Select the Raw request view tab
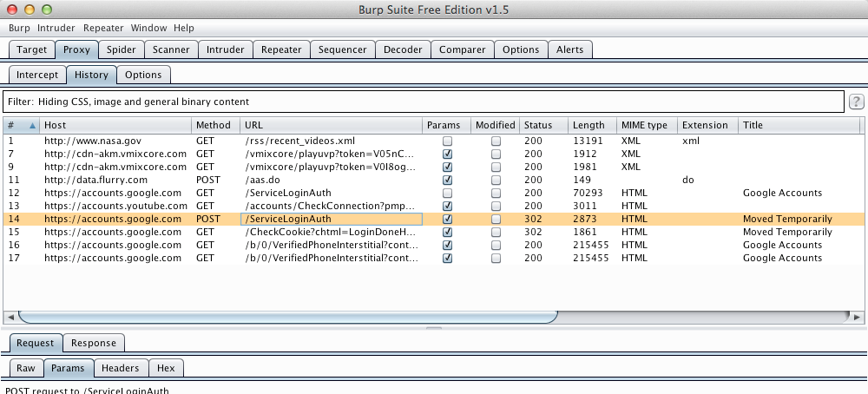 (x=25, y=368)
